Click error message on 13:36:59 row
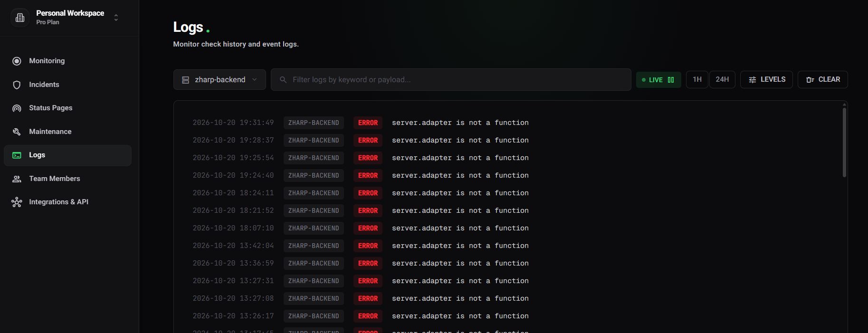Viewport: 868px width, 333px height. click(460, 263)
